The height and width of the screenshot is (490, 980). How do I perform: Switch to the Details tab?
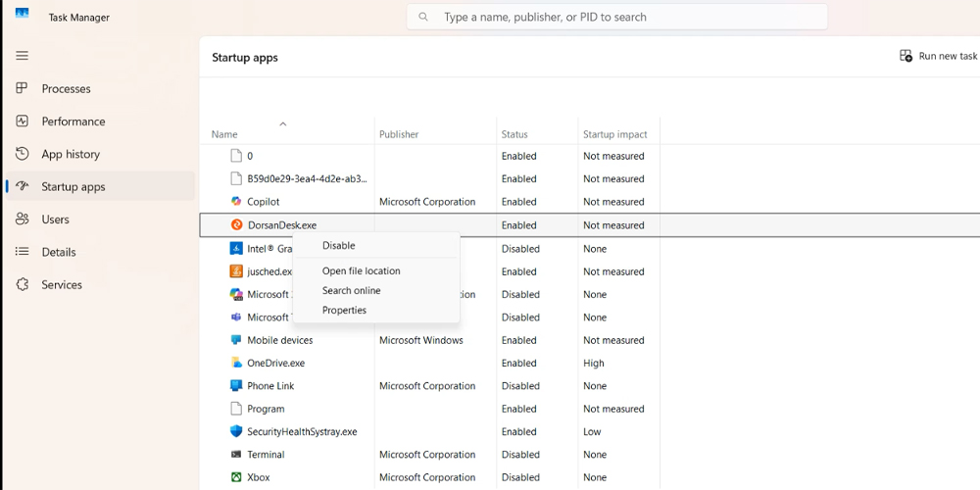[x=59, y=252]
